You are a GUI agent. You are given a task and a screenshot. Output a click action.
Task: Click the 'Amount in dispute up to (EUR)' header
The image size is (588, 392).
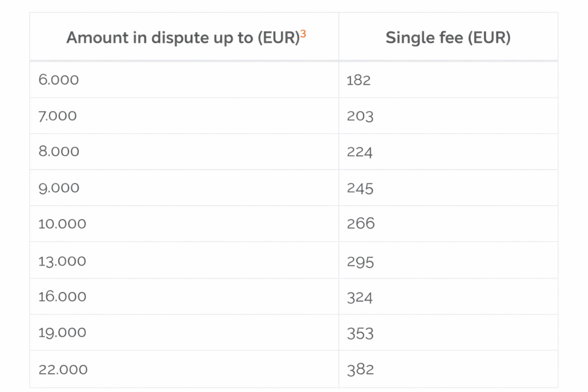pos(183,38)
